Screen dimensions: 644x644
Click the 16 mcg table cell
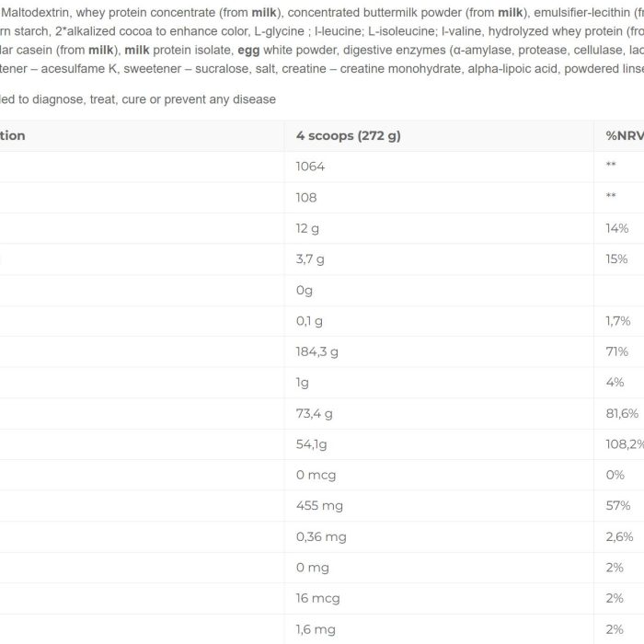[439, 598]
